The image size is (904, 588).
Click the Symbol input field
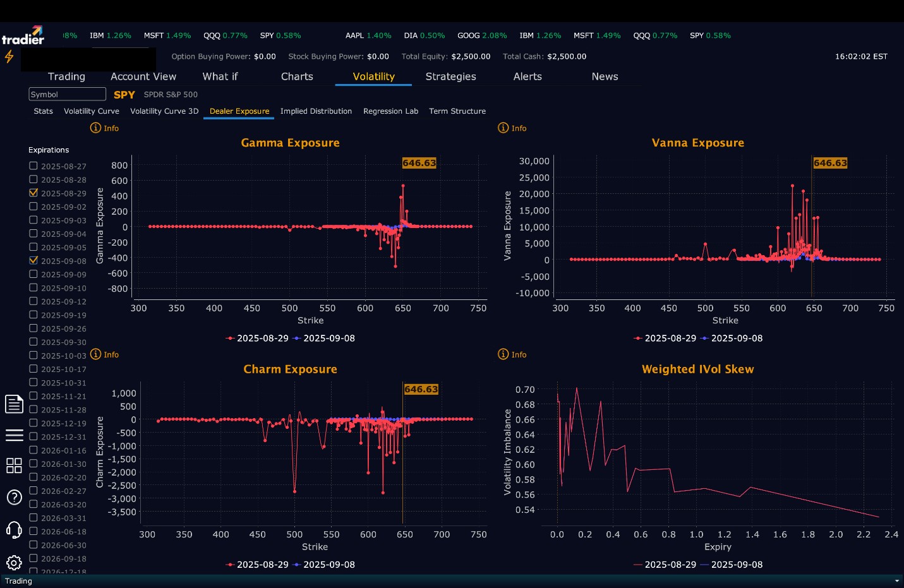point(67,94)
